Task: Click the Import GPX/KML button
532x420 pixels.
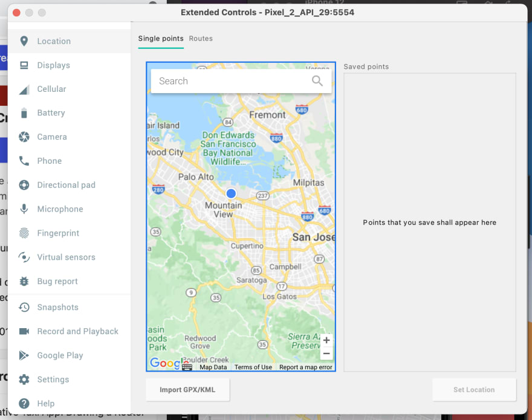Action: coord(187,390)
